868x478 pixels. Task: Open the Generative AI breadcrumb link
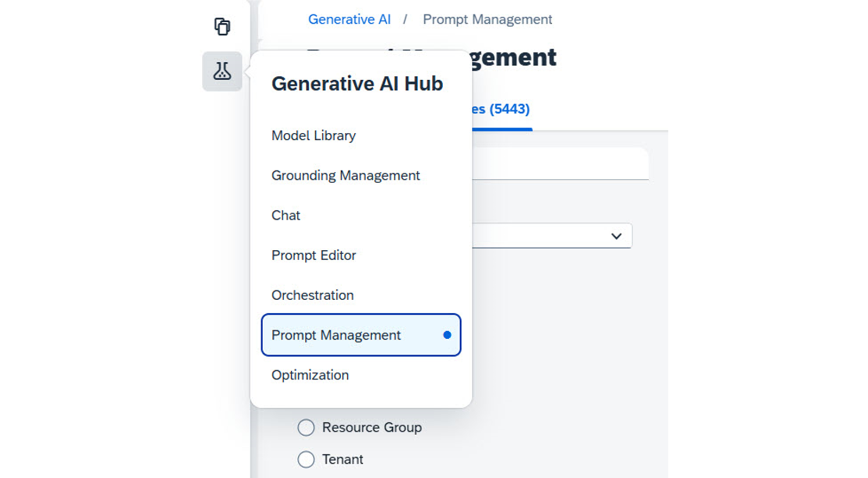[x=349, y=20]
